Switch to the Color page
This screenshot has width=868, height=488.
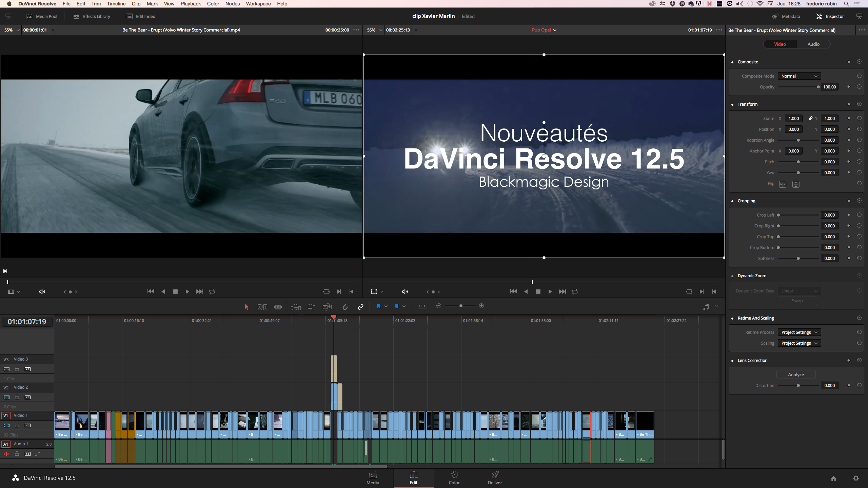pos(454,478)
